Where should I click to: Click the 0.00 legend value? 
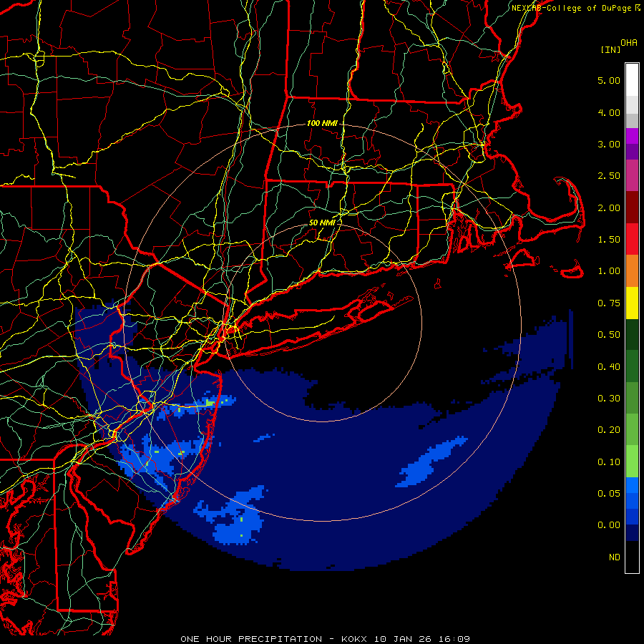pos(609,525)
